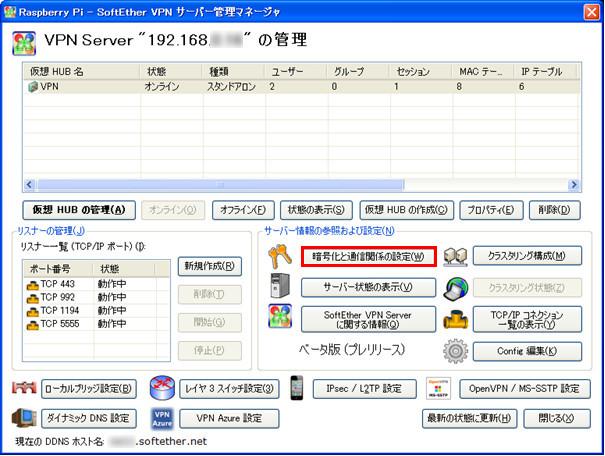This screenshot has width=605, height=456.
Task: Open IPsec / L2TP 設定
Action: pos(365,389)
